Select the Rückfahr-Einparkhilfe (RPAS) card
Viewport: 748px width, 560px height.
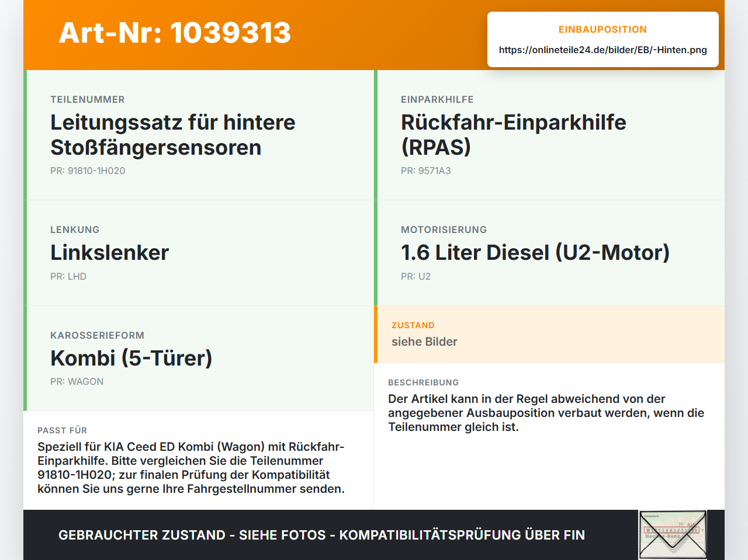point(549,135)
